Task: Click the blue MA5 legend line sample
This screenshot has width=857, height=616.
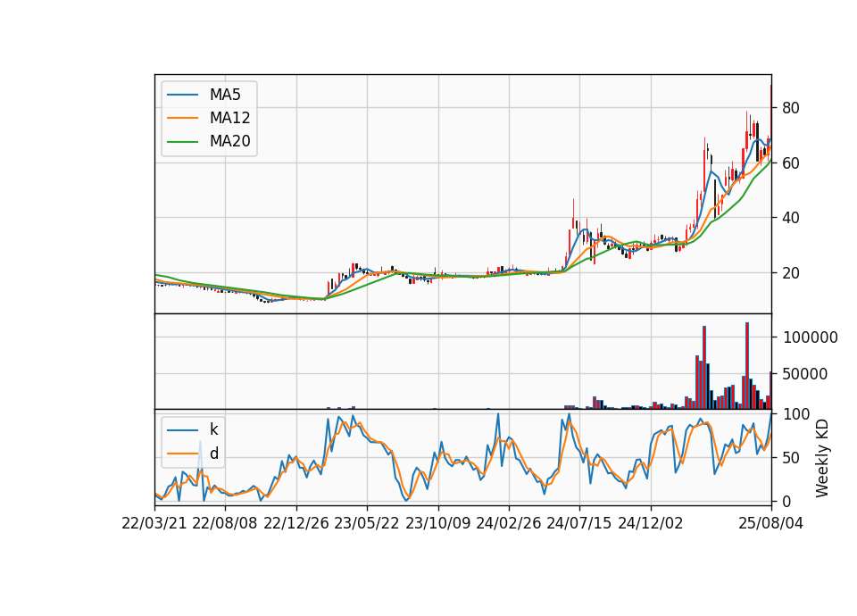Action: (182, 96)
